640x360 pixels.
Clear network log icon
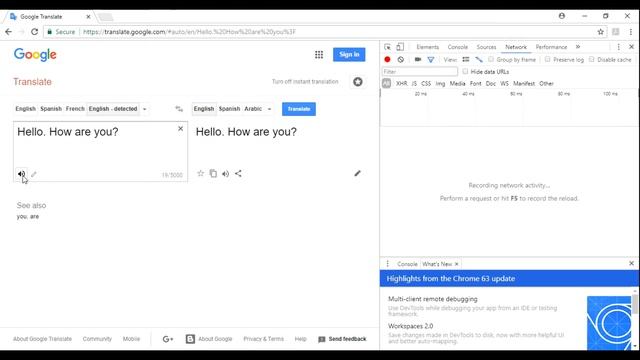pyautogui.click(x=401, y=60)
